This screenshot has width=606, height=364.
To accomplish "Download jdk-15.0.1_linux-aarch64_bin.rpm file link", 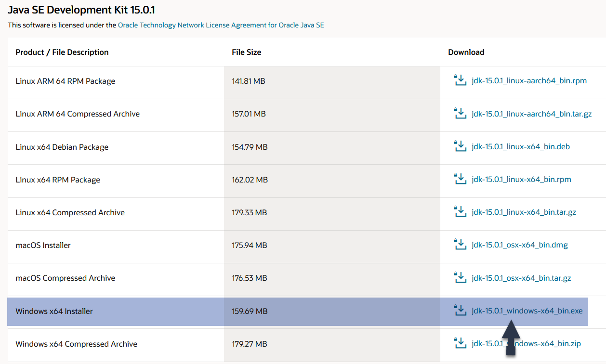I will pos(529,81).
